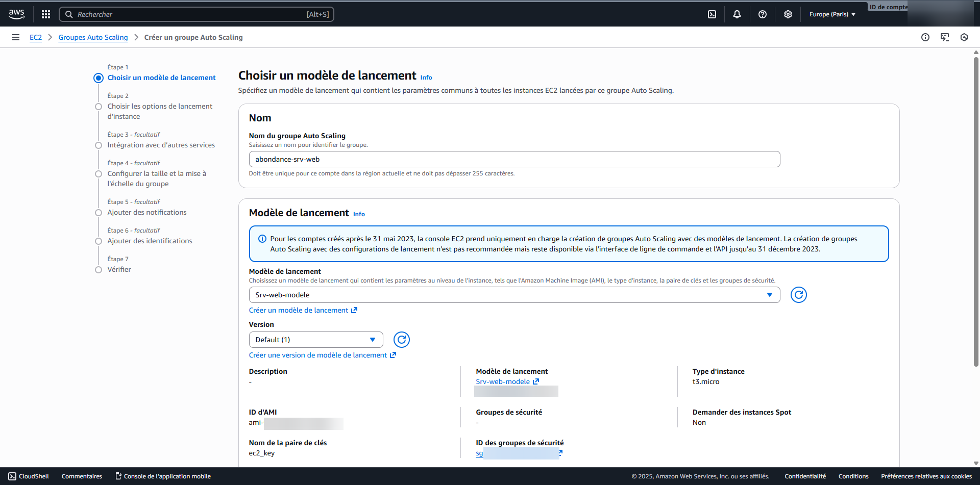The image size is (980, 485).
Task: Open the Default (1) version dropdown
Action: pyautogui.click(x=315, y=340)
